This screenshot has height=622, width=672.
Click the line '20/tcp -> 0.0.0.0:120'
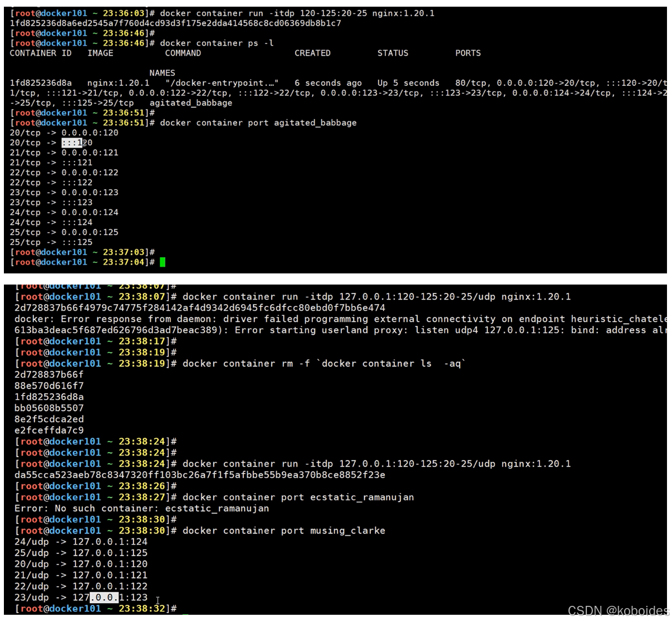coord(64,133)
